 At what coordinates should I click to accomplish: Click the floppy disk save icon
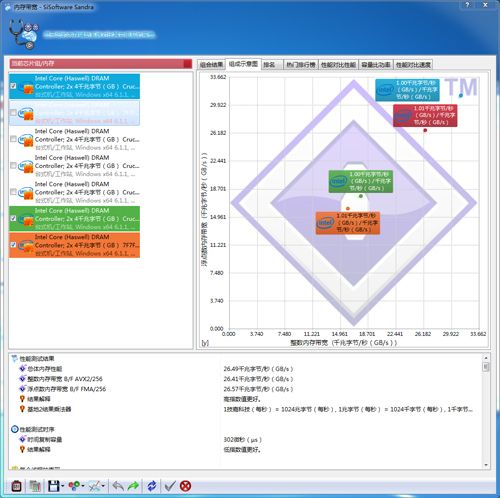tap(53, 486)
